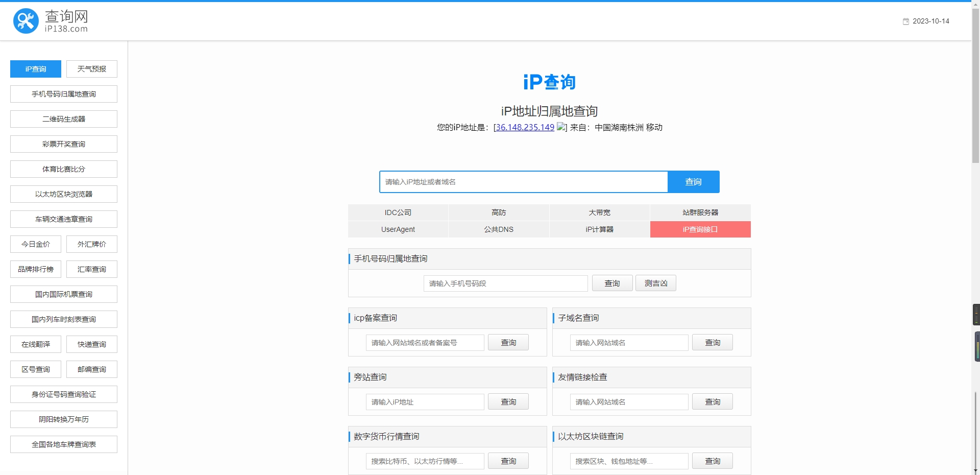This screenshot has height=475, width=980.
Task: Click the 查询网 iP138.com site title
Action: point(66,21)
